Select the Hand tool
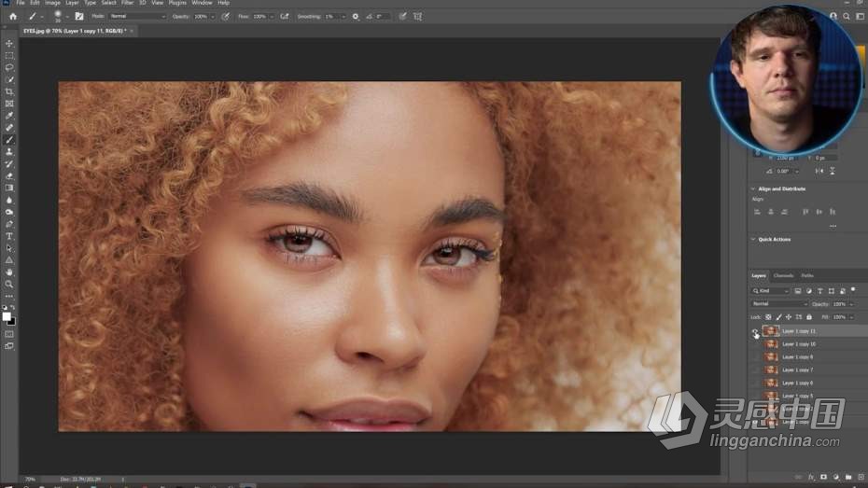The height and width of the screenshot is (488, 868). pos(9,272)
